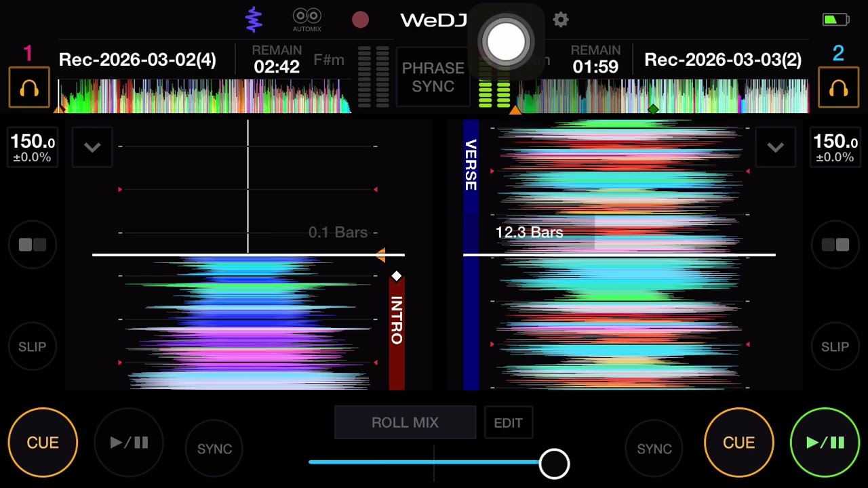Screen dimensions: 868x488
Task: Tap the 0.1 Bars label
Action: 338,232
